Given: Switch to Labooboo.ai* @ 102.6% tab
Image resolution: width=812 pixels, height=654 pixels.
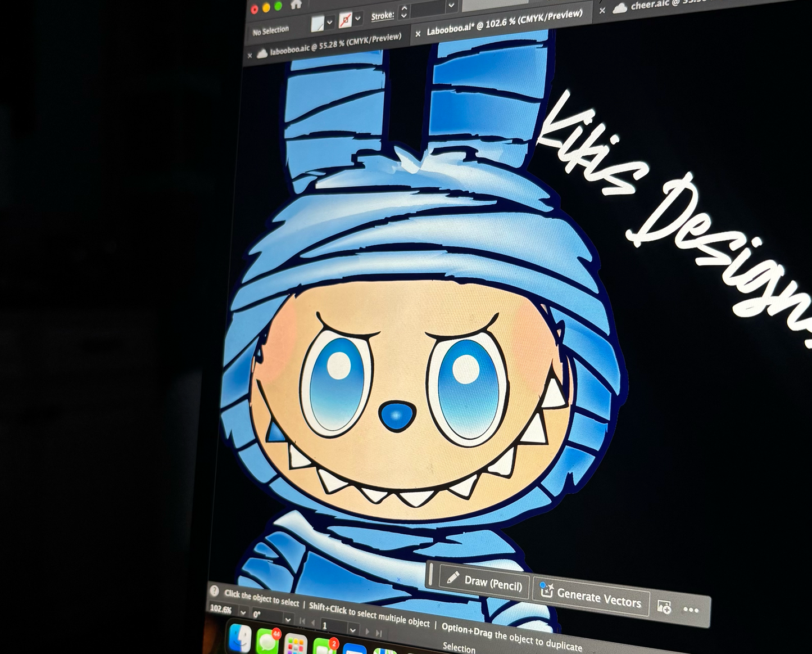Looking at the screenshot, I should coord(504,22).
